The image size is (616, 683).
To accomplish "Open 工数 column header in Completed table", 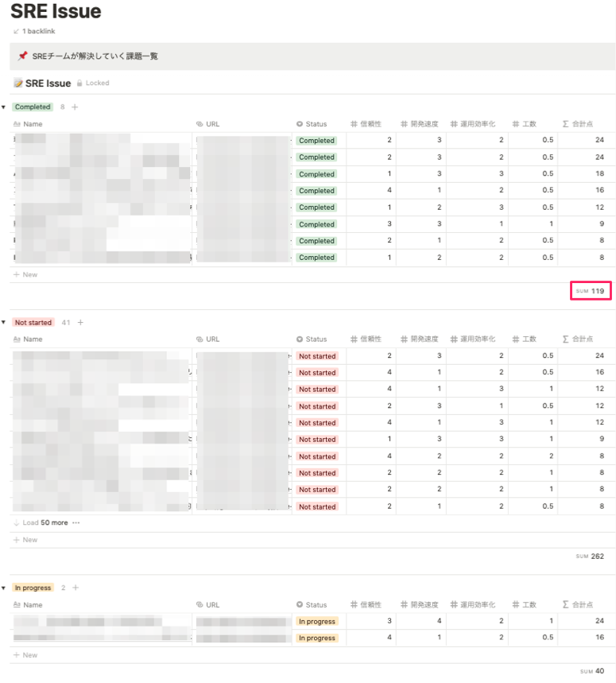I will coord(525,124).
